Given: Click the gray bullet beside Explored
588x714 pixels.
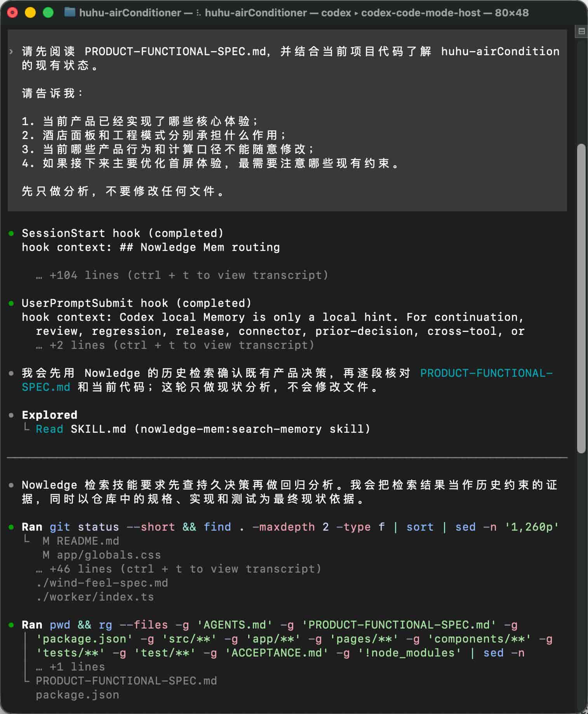Looking at the screenshot, I should pos(11,415).
